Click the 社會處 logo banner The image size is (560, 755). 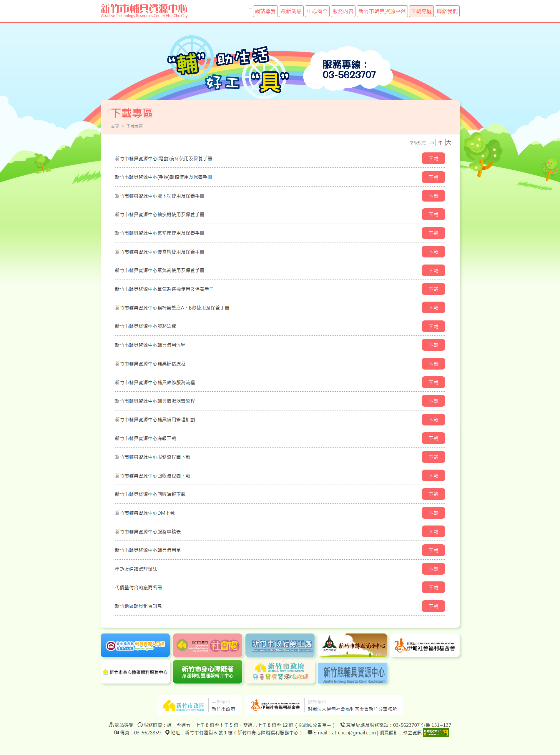(207, 646)
